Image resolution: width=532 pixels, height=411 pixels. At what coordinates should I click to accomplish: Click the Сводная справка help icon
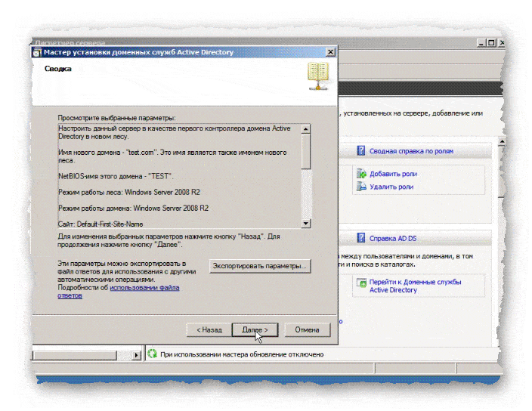point(361,150)
